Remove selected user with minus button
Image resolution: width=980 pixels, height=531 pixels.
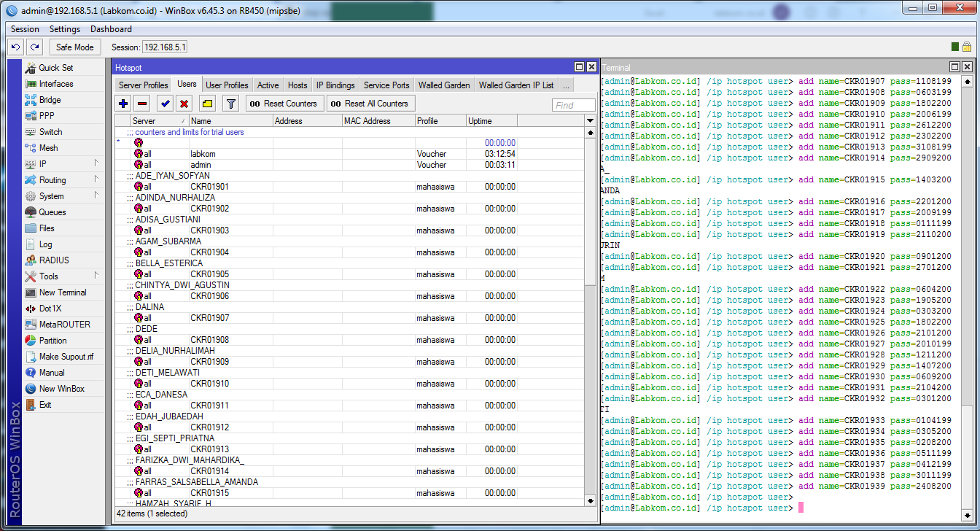[142, 104]
